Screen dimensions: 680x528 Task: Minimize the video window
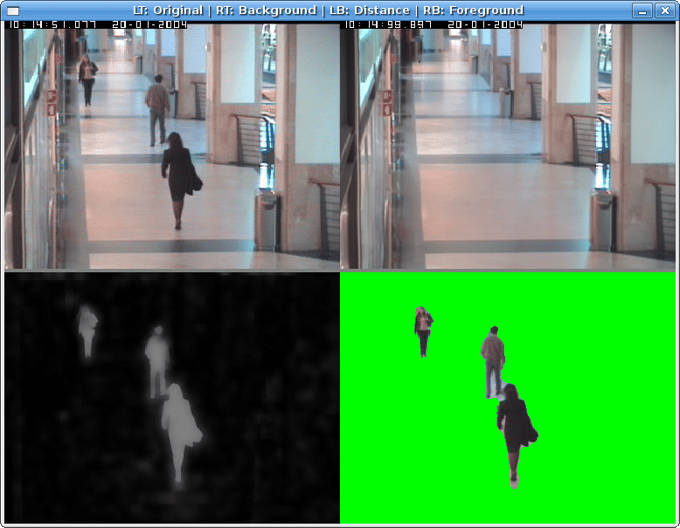pos(641,10)
